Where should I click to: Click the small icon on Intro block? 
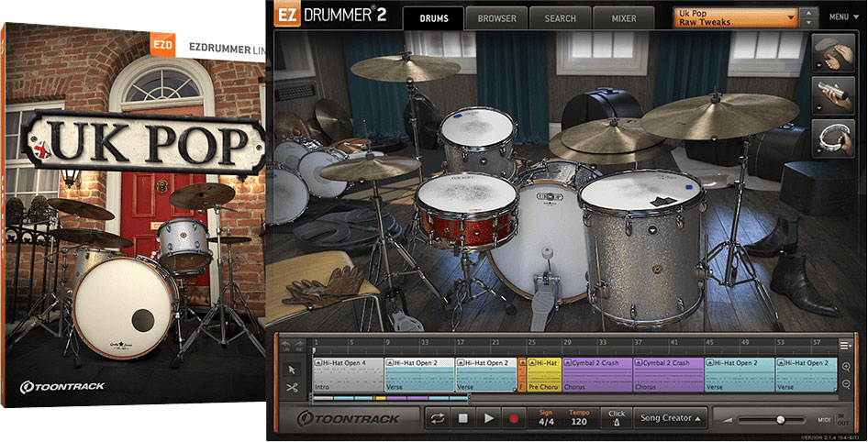317,363
